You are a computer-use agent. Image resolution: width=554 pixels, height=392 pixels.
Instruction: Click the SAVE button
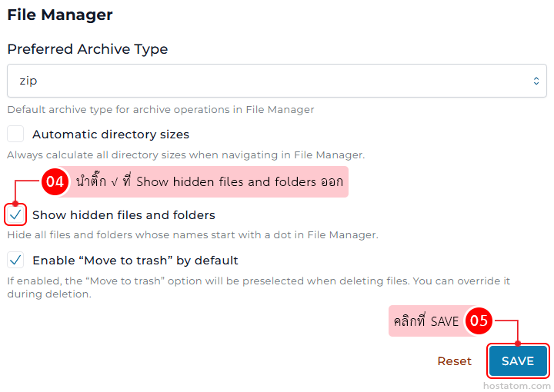click(x=518, y=360)
